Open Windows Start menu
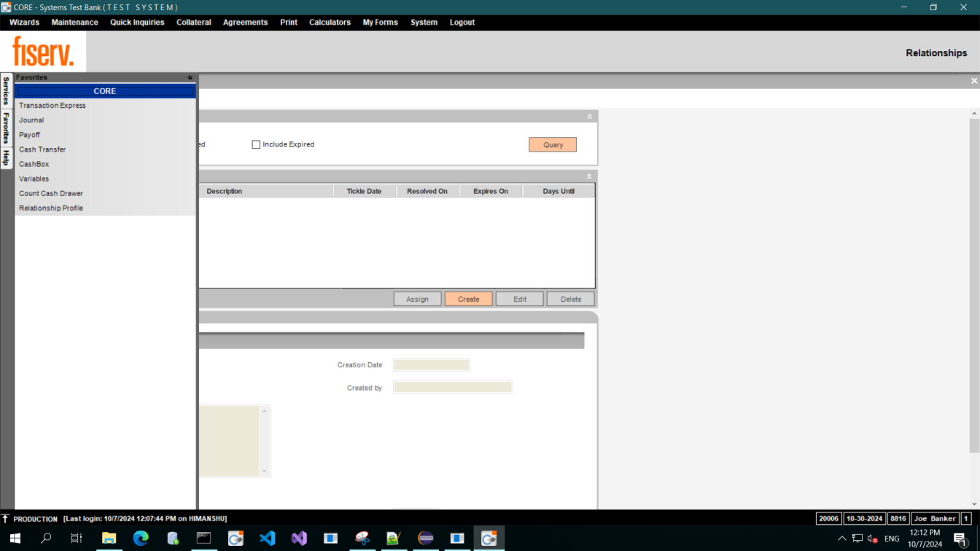The height and width of the screenshot is (551, 980). coord(15,539)
